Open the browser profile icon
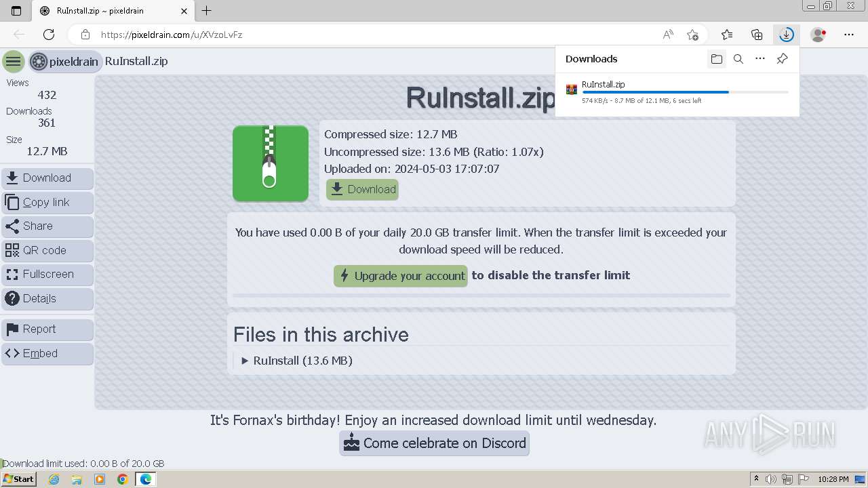Viewport: 868px width, 488px height. pos(818,35)
